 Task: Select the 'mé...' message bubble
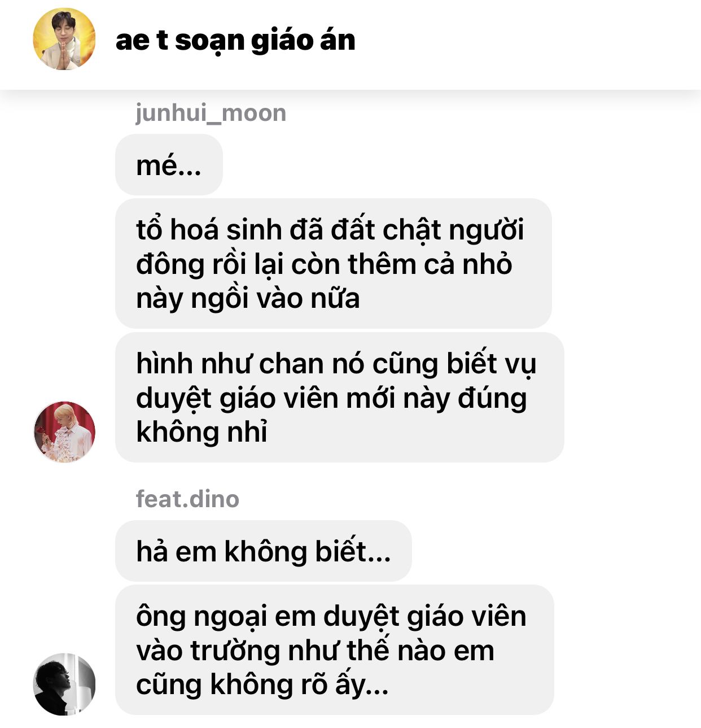(169, 165)
